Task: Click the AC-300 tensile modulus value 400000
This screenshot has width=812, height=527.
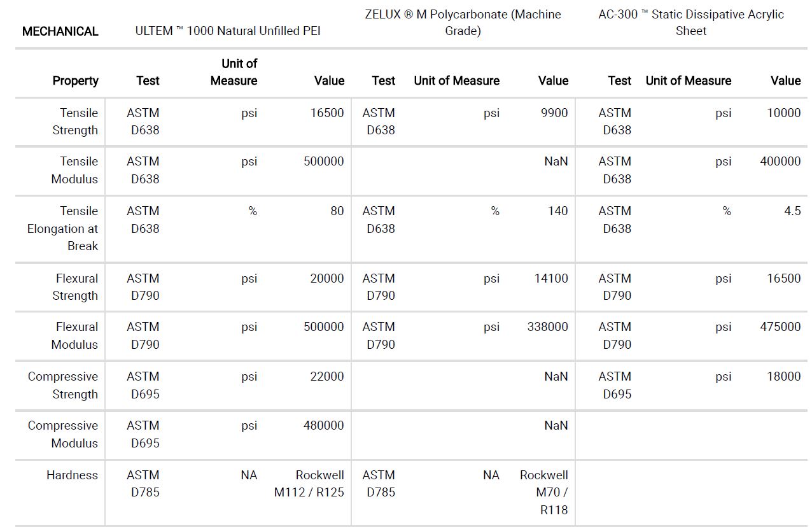Action: click(x=780, y=162)
